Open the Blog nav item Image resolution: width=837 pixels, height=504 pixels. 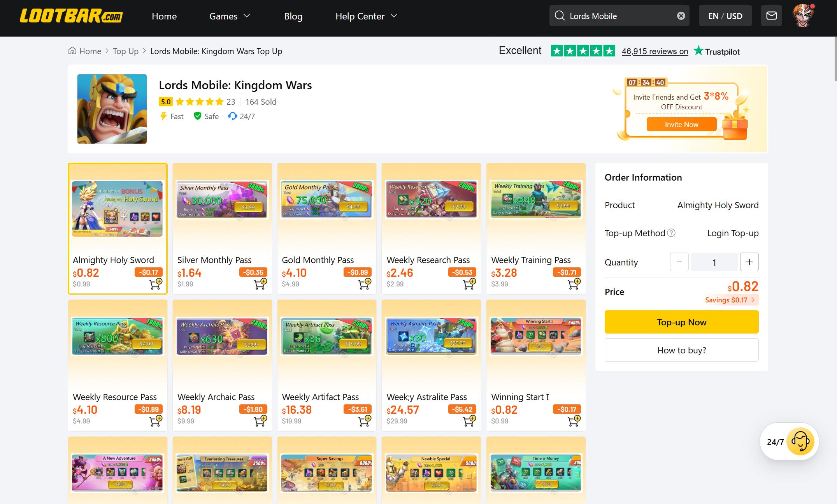click(x=293, y=16)
